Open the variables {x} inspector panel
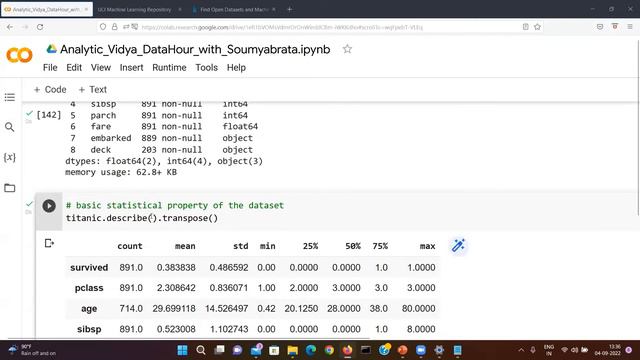The width and height of the screenshot is (640, 360). (x=10, y=157)
